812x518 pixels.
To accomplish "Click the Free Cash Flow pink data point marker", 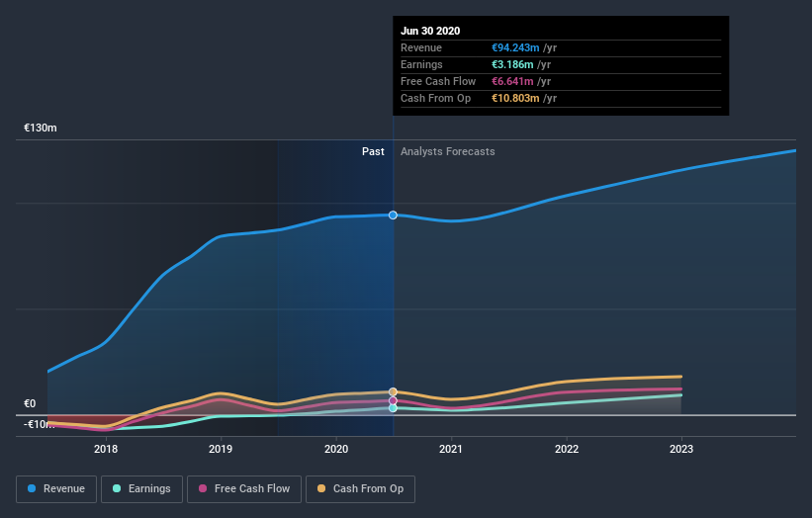I will tap(393, 400).
